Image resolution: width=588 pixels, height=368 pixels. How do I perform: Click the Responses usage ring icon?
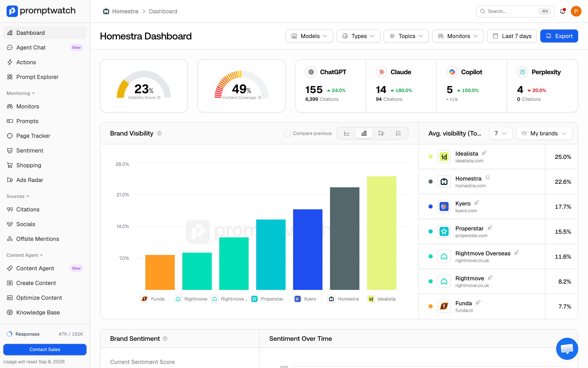[9, 334]
